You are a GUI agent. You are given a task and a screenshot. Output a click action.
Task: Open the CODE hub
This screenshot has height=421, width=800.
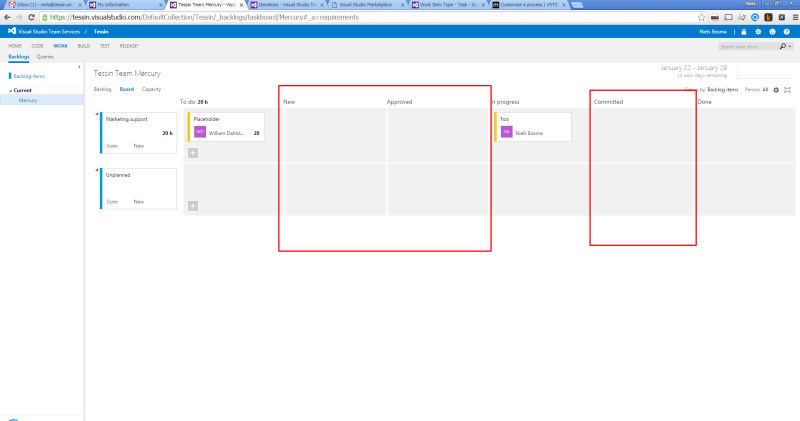(37, 46)
